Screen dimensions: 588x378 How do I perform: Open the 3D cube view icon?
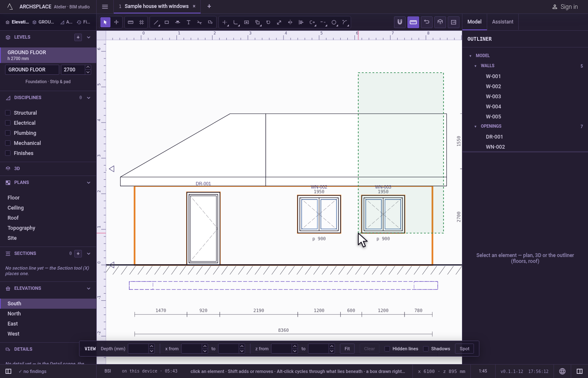tap(440, 22)
